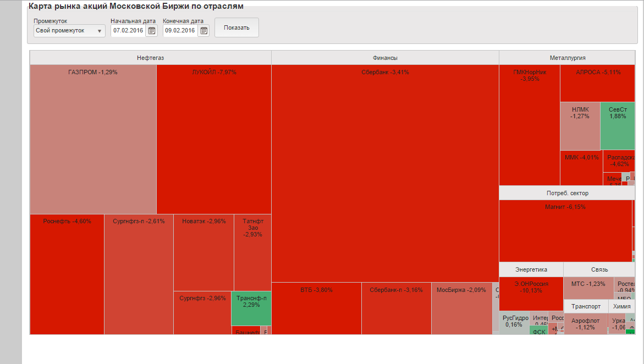Select the 'Транспорт' sector header
644x364 pixels.
586,306
